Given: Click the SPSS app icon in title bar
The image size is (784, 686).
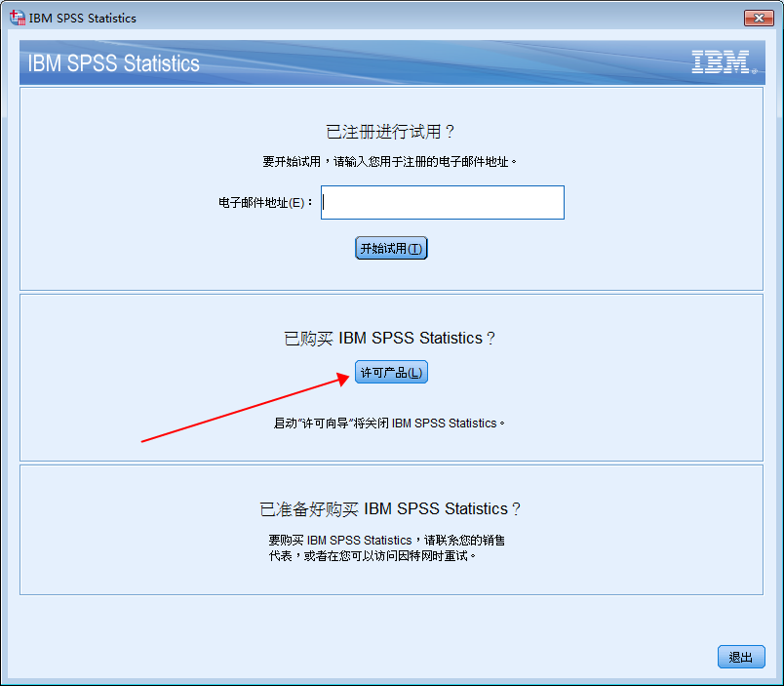Looking at the screenshot, I should [x=18, y=18].
